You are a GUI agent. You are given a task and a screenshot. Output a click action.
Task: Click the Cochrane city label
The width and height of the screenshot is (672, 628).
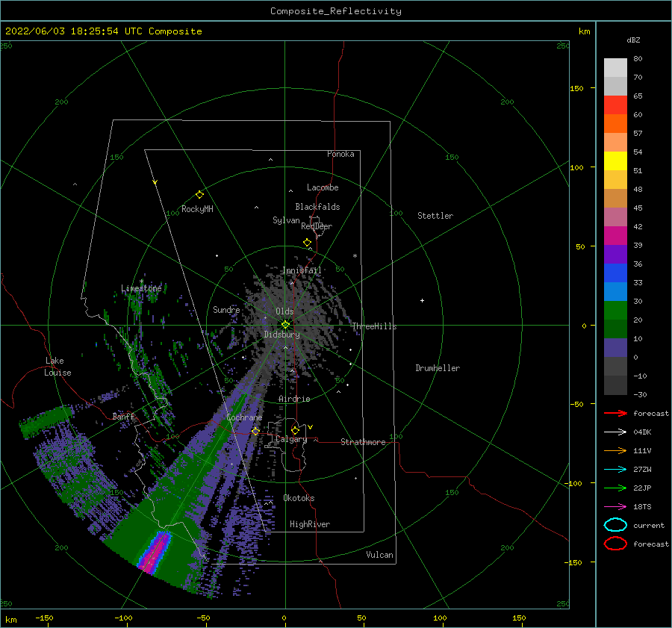click(244, 417)
